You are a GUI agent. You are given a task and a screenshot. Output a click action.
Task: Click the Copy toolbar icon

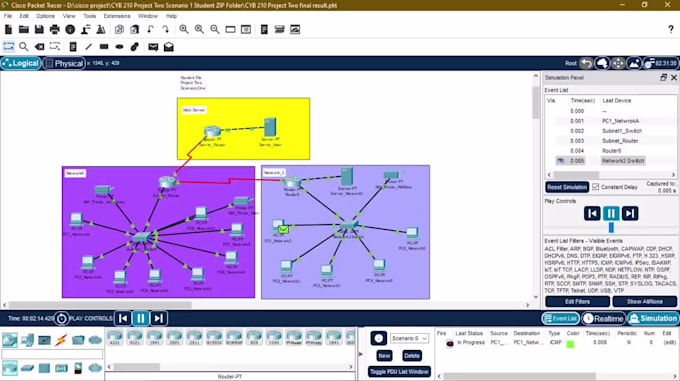point(119,29)
